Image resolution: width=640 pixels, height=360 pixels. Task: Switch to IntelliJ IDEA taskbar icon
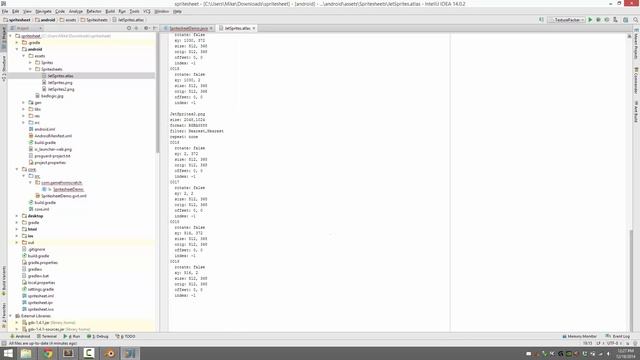tap(130, 353)
